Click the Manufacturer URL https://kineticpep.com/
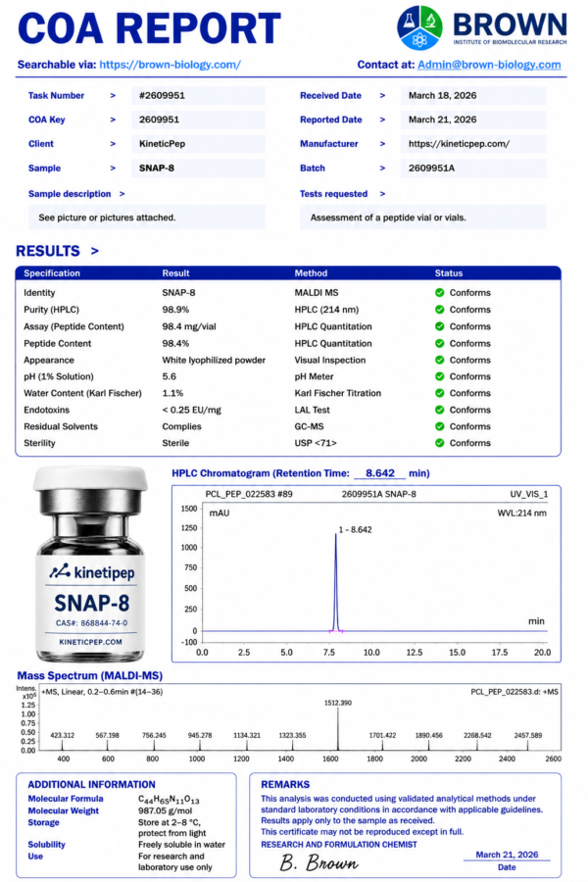The image size is (588, 882). (473, 144)
